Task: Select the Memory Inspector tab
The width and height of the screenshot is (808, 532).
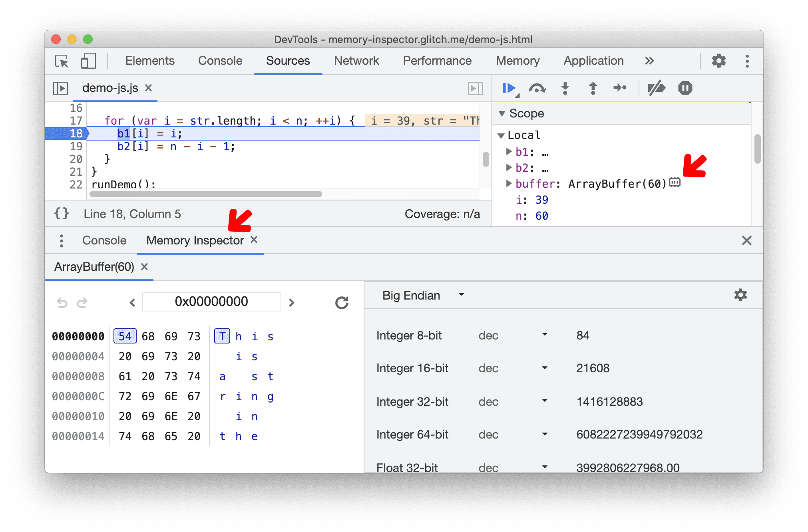Action: coord(194,240)
